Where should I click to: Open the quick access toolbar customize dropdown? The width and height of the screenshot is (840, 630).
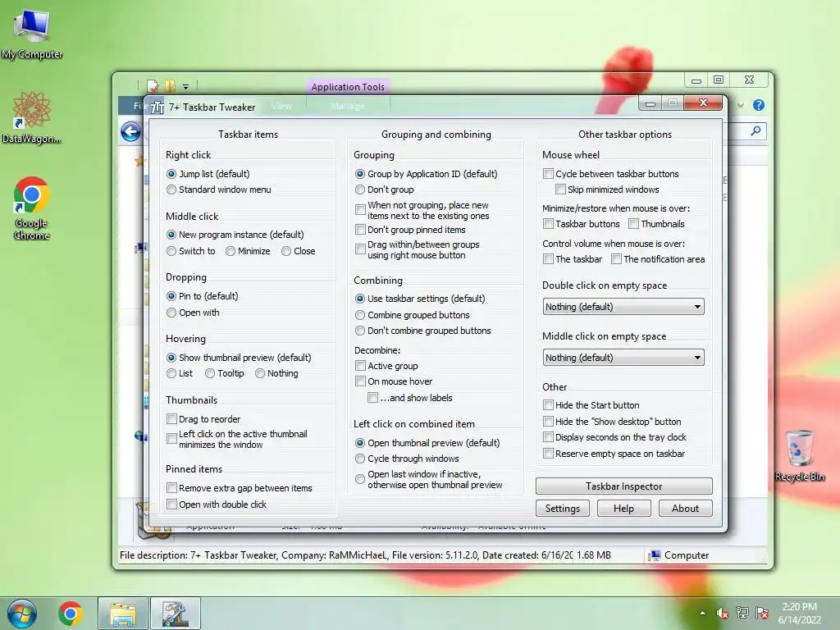tap(185, 86)
